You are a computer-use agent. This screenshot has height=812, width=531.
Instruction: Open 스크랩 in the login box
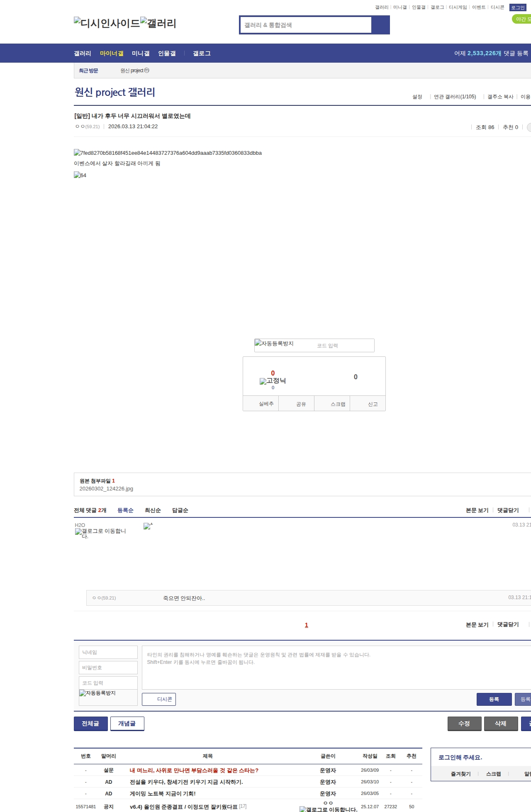(x=493, y=774)
